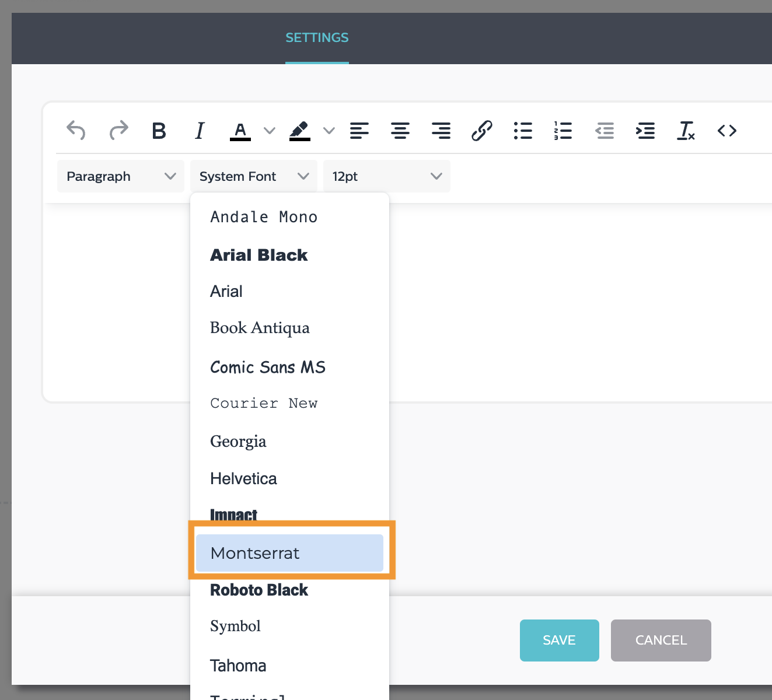Apply the highlight background color
The image size is (772, 700).
300,131
